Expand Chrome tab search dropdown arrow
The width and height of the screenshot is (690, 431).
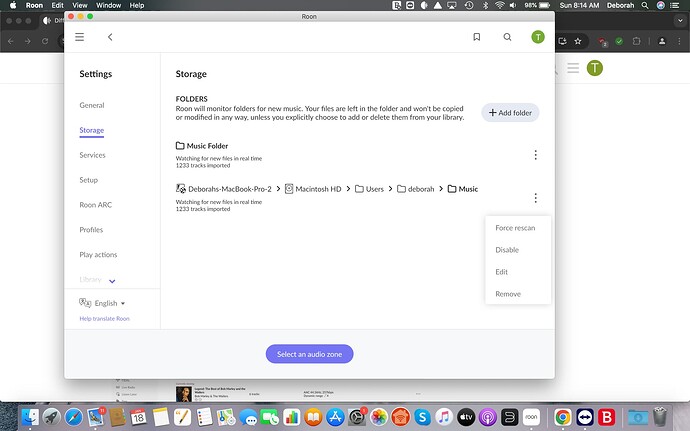coord(680,21)
